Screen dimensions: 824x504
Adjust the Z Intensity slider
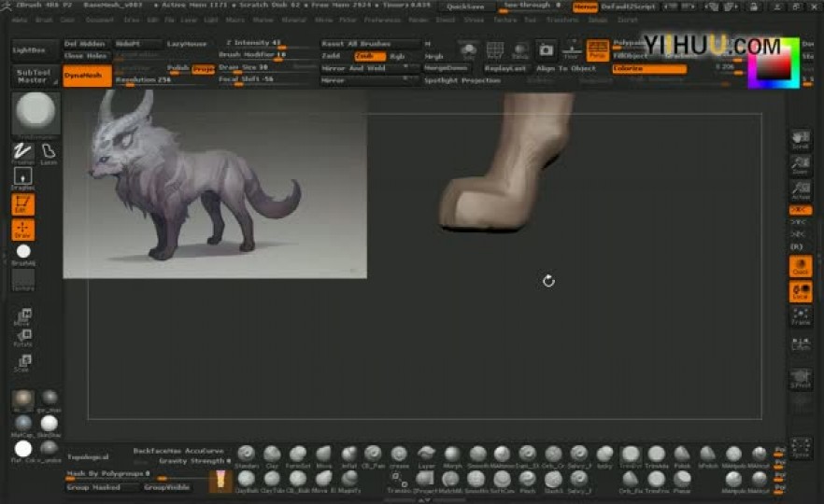266,44
